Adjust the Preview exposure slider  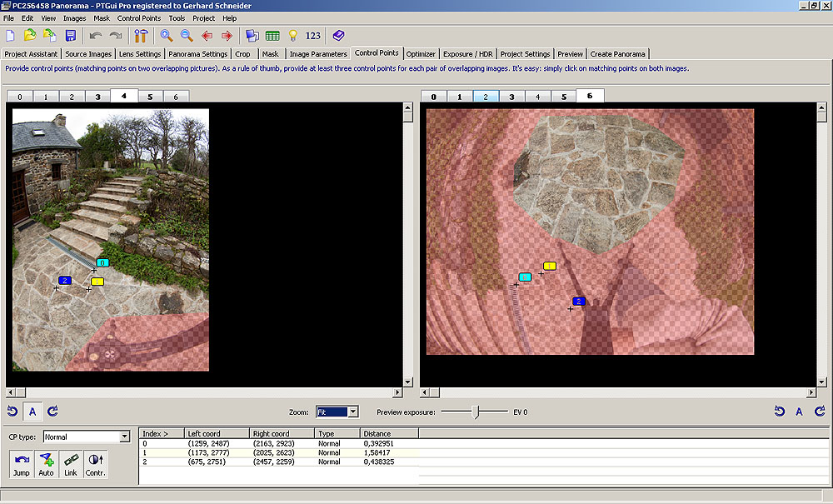click(x=476, y=412)
